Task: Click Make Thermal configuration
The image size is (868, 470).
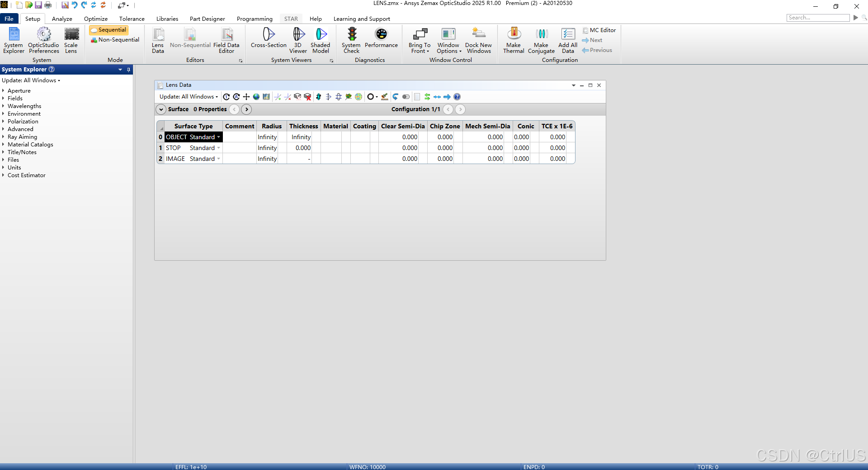Action: [x=514, y=40]
